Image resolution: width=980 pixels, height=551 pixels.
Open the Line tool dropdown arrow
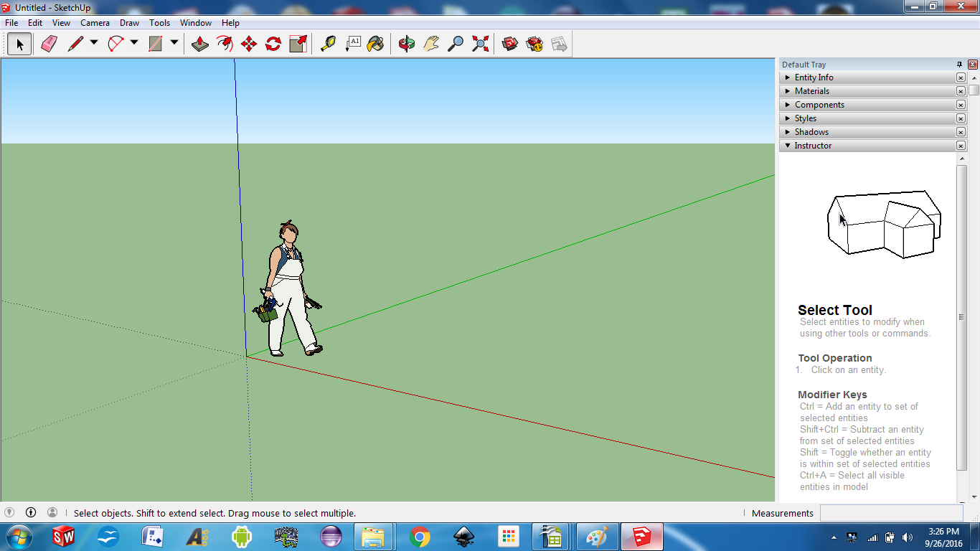pos(94,43)
